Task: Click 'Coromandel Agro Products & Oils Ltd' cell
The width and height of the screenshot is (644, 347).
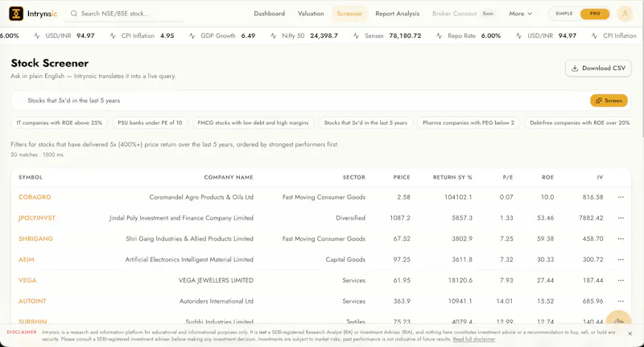Action: [201, 197]
